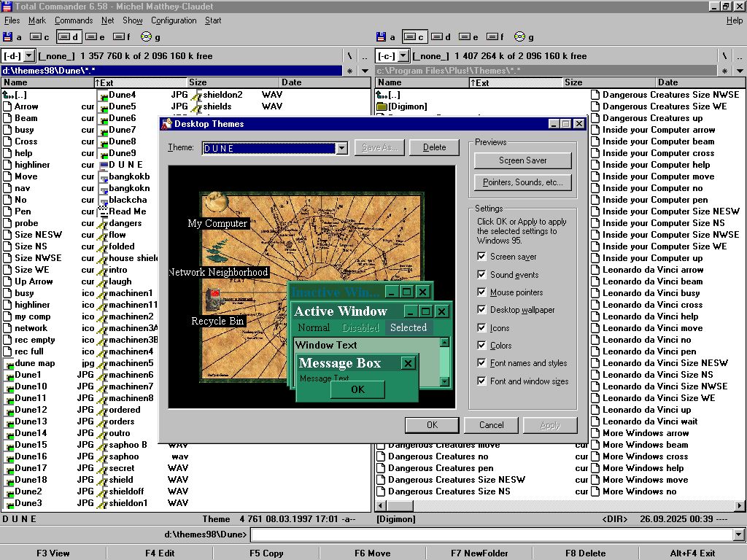Click My Computer icon in theme preview
Image resolution: width=747 pixels, height=560 pixels.
click(215, 203)
